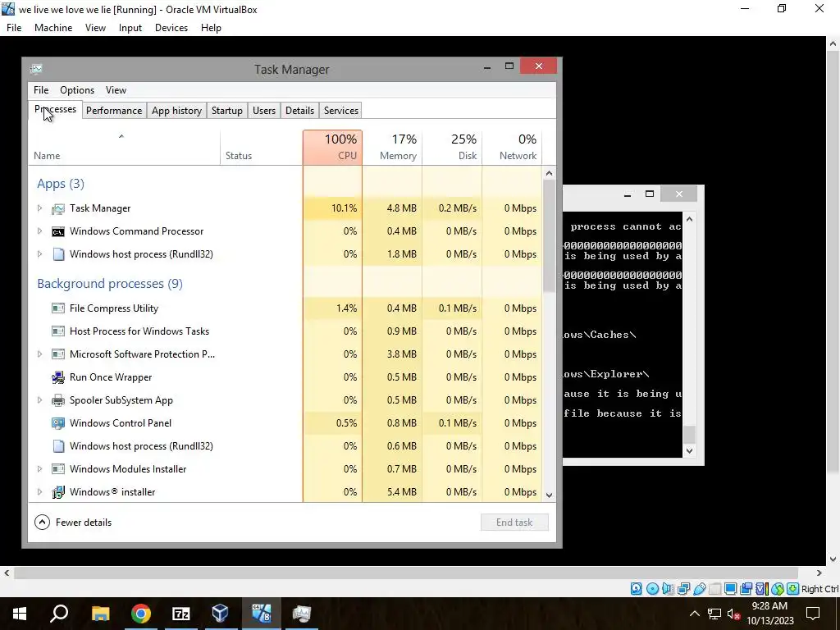Open File Explorer from host taskbar
This screenshot has width=840, height=630.
click(100, 614)
